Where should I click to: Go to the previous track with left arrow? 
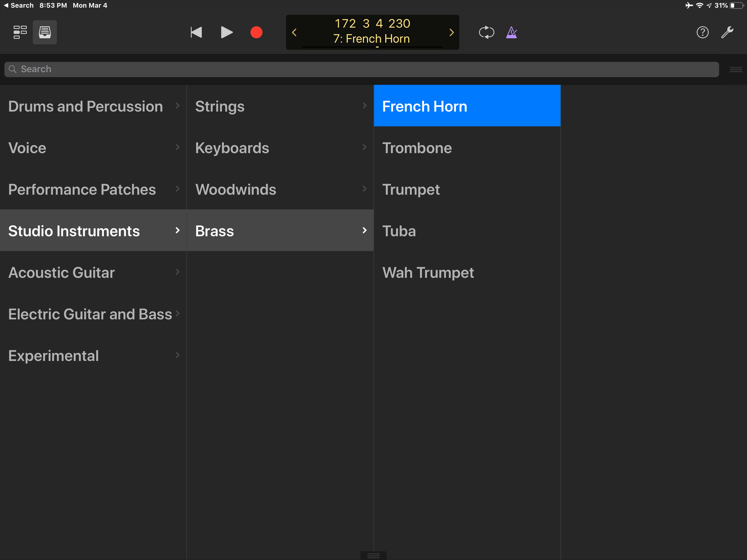pos(294,33)
